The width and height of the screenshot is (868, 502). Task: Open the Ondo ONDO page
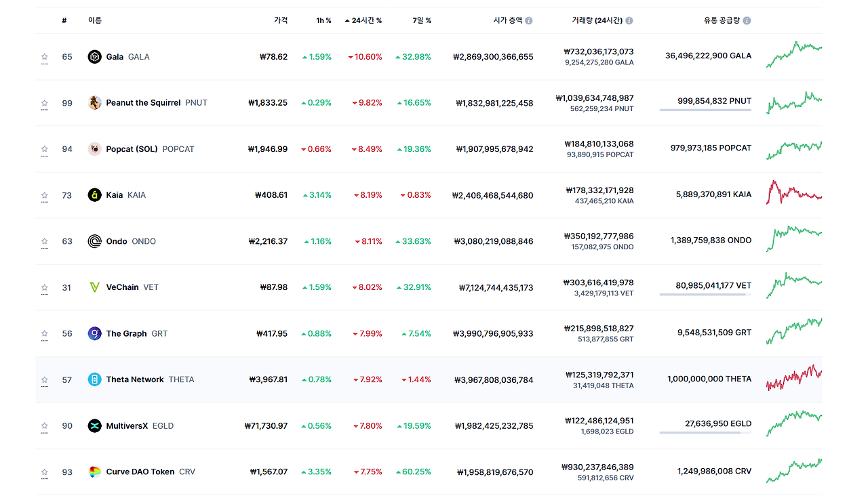(131, 241)
